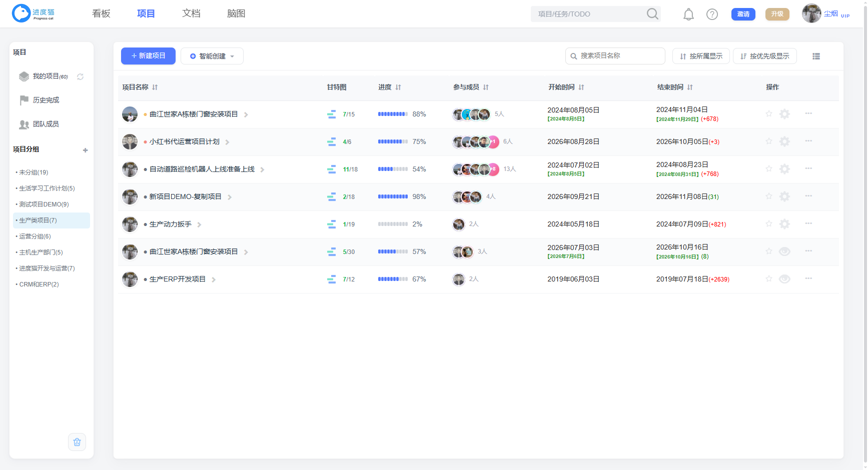Add a project group with plus icon

pyautogui.click(x=86, y=150)
